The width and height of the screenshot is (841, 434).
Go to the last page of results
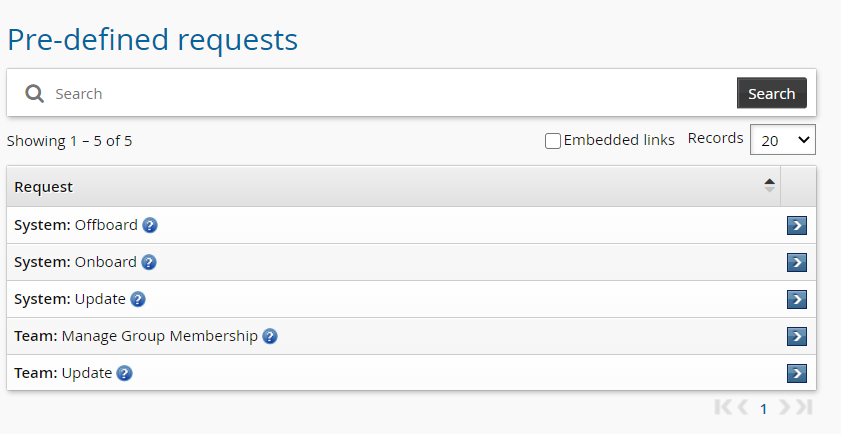[x=804, y=408]
